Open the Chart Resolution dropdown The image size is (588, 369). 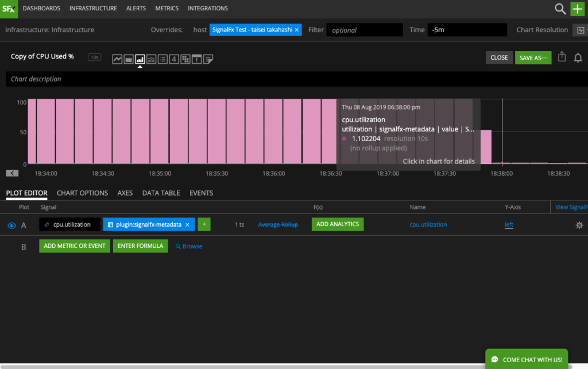coord(580,30)
